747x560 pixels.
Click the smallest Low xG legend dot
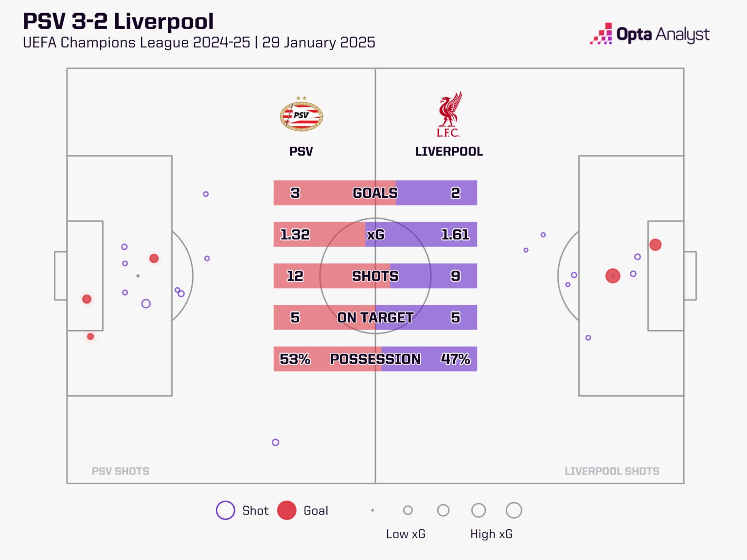click(373, 510)
